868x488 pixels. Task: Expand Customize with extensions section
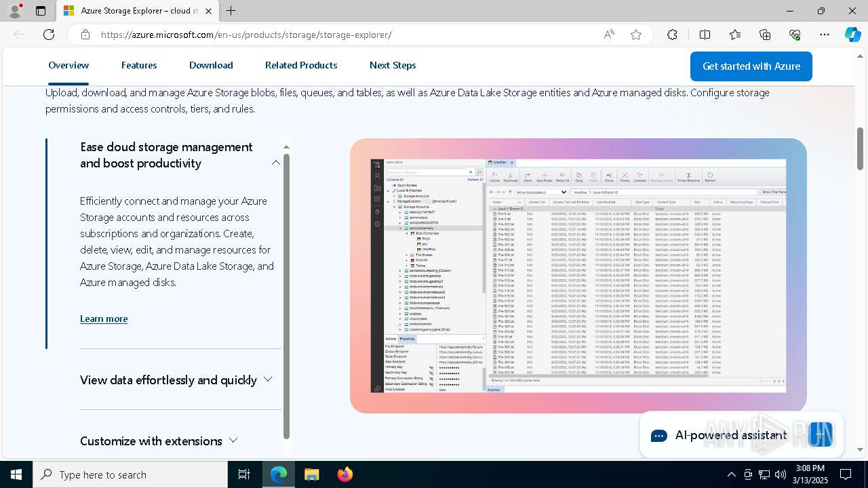(159, 441)
